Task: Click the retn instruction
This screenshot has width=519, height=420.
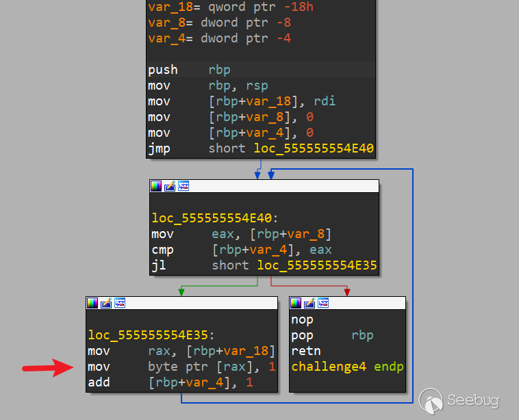Action: click(306, 351)
